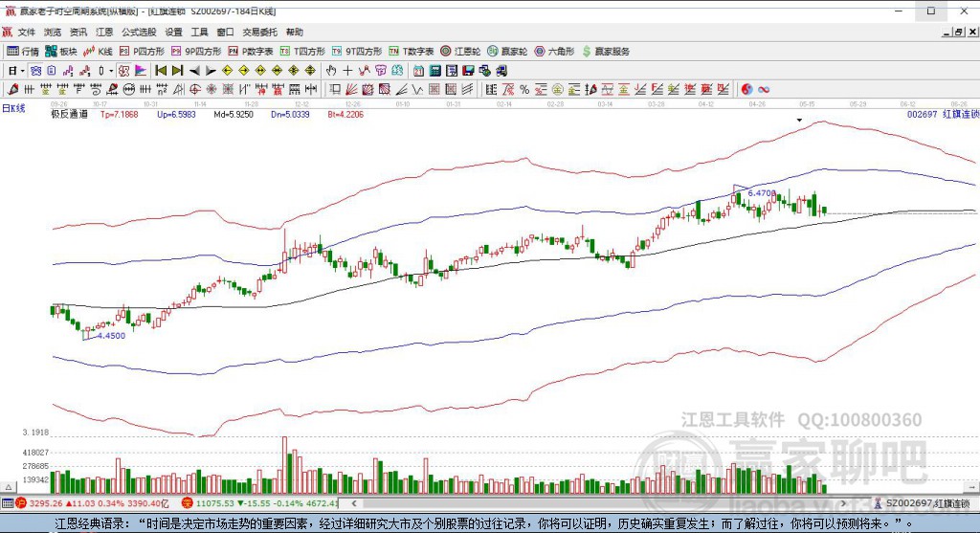Open the 浏览 menu

tap(53, 33)
